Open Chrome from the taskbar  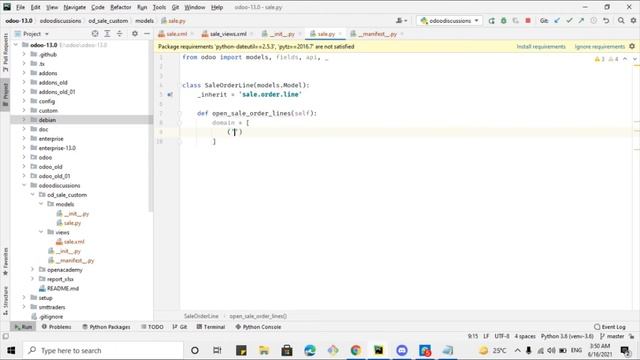(356, 350)
